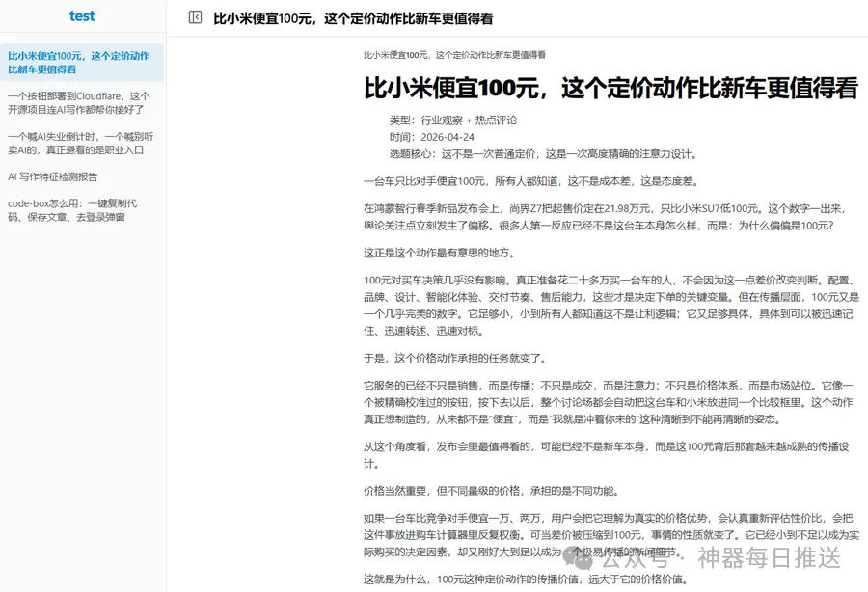Click the '类型：行业观察 + 热点评论' line
The image size is (868, 592).
[x=453, y=121]
